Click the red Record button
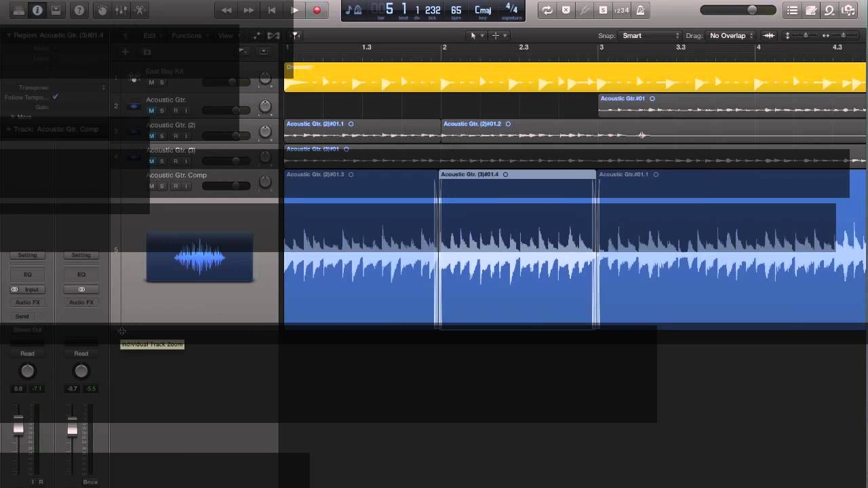 317,10
